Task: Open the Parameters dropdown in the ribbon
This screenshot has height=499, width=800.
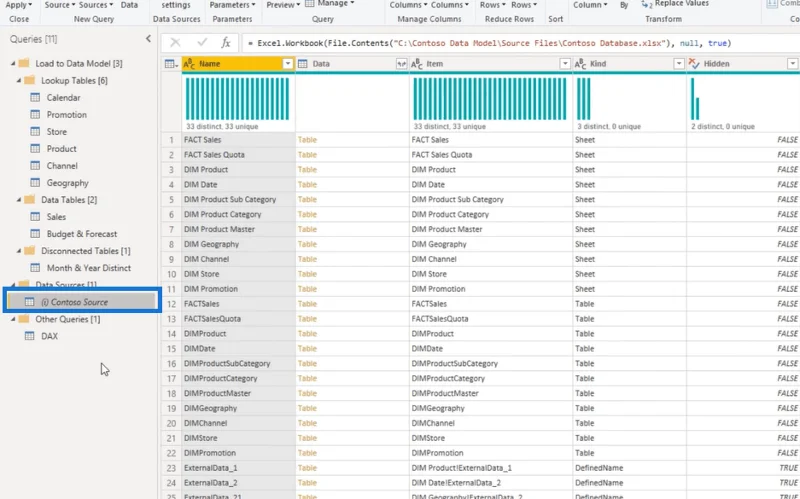Action: (x=232, y=5)
